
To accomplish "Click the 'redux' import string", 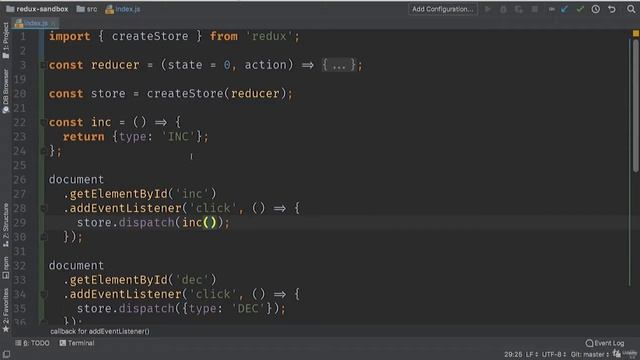I will tap(269, 36).
